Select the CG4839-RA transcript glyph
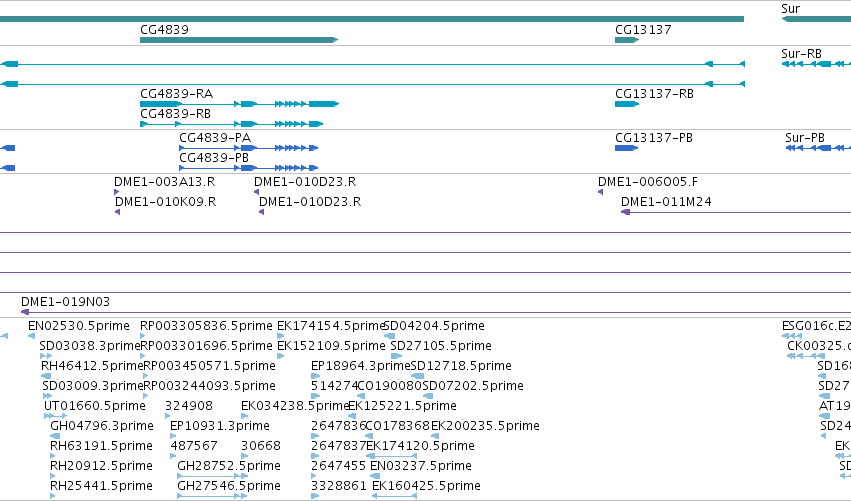This screenshot has height=501, width=851. pos(239,104)
